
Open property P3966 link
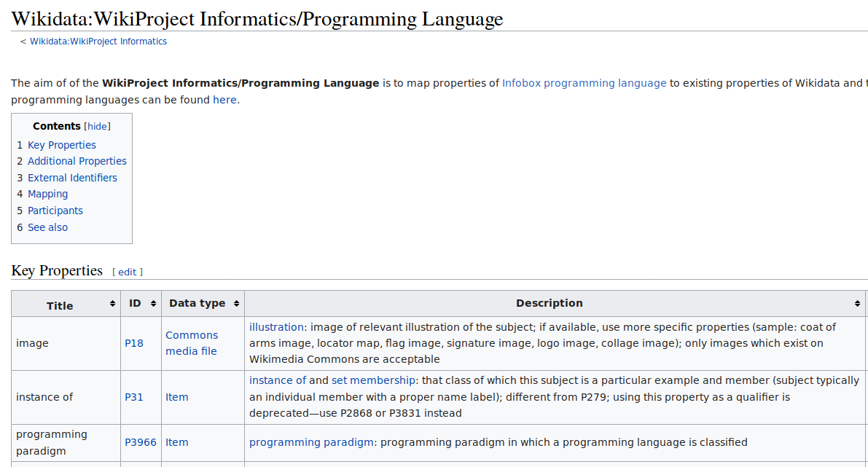141,442
